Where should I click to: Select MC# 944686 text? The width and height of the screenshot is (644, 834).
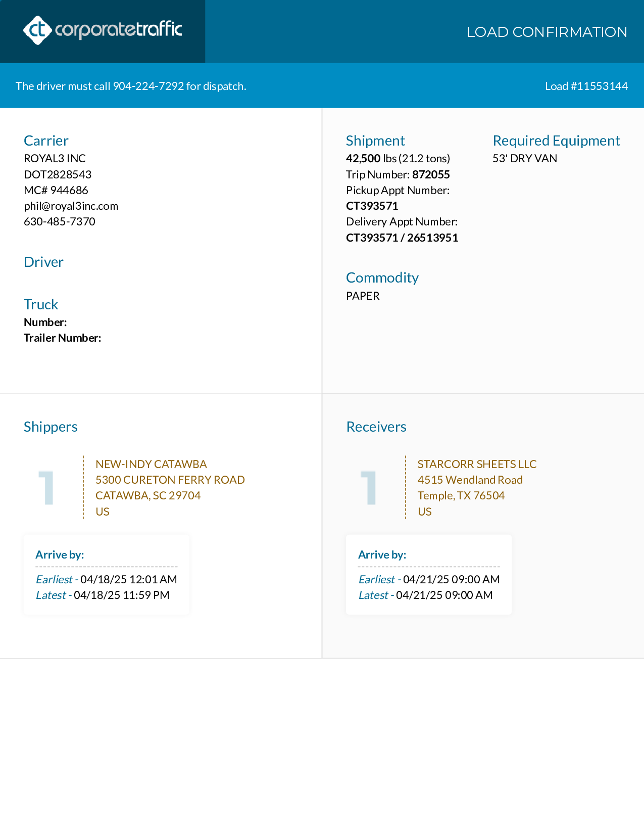pos(56,190)
